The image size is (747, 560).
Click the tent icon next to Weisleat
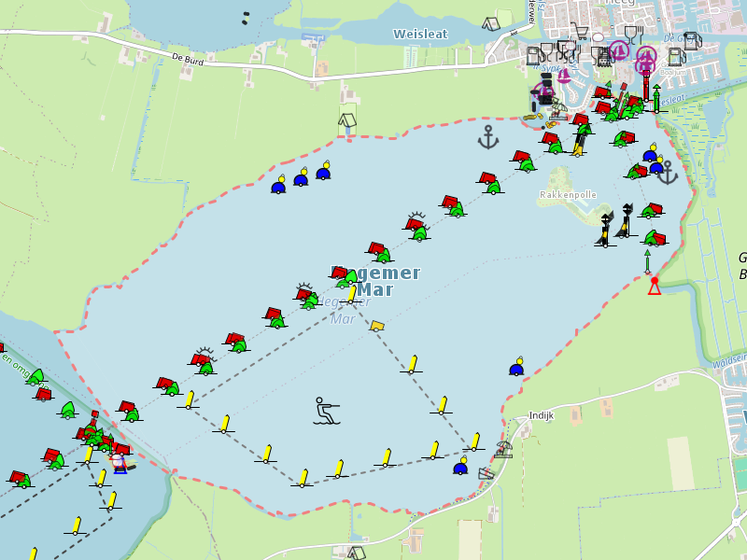click(x=490, y=23)
